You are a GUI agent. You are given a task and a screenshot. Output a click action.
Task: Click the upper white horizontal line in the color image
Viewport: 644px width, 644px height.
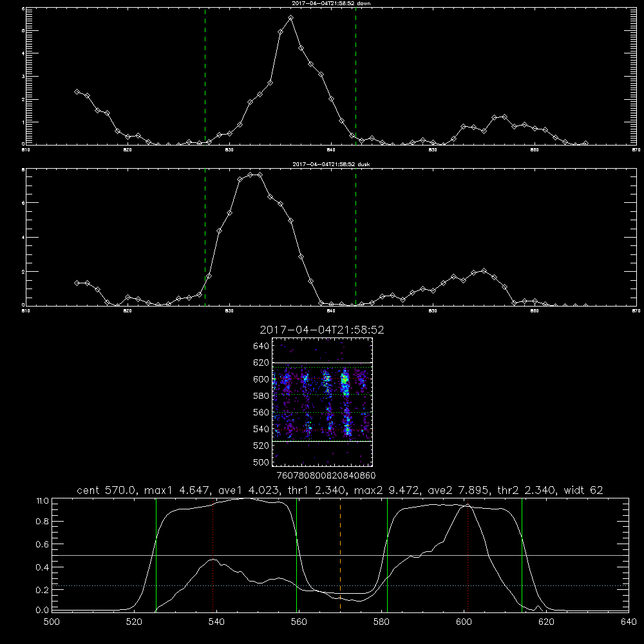[x=322, y=363]
